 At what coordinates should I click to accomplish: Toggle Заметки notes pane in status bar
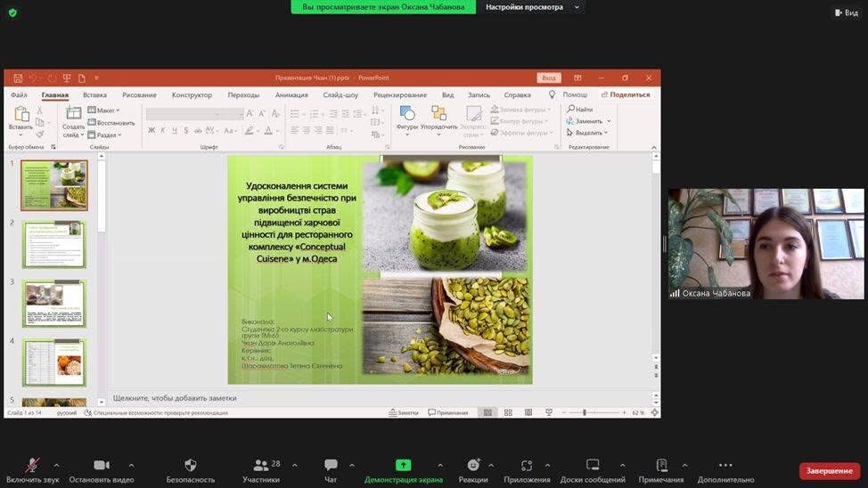(x=404, y=412)
